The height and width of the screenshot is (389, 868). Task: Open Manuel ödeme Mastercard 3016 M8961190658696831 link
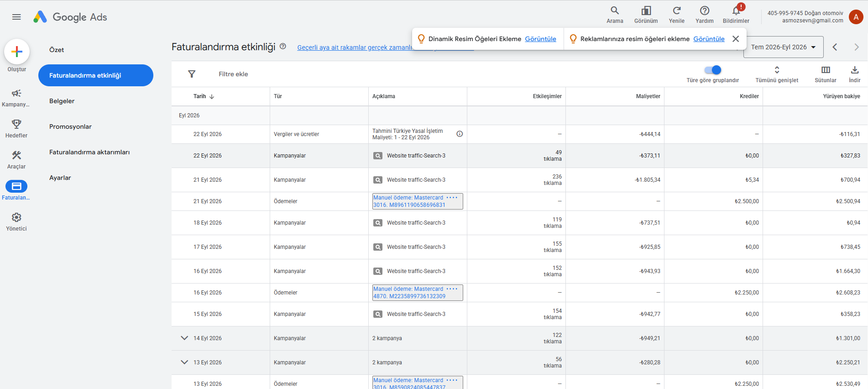click(x=418, y=201)
